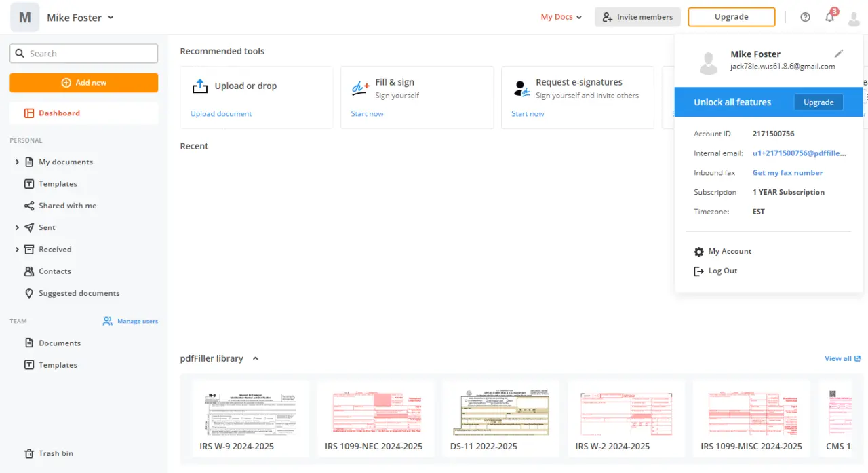Open the IRS W-2 2024-2025 thumbnail
Screen dimensions: 868x473
(x=627, y=419)
